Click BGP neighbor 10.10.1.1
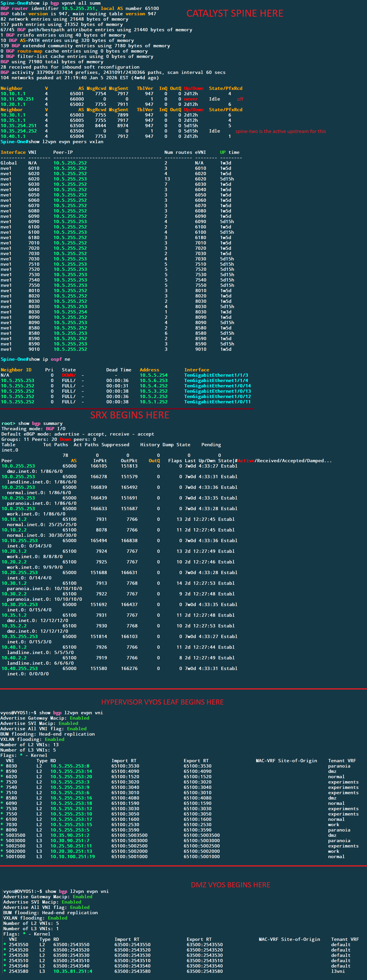 click(x=13, y=94)
